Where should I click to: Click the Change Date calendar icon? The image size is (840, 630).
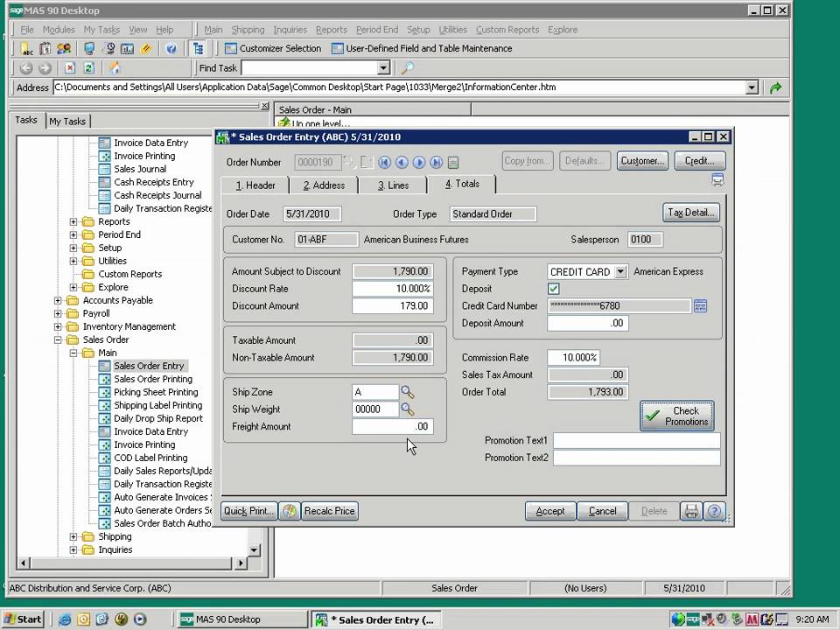click(x=45, y=49)
